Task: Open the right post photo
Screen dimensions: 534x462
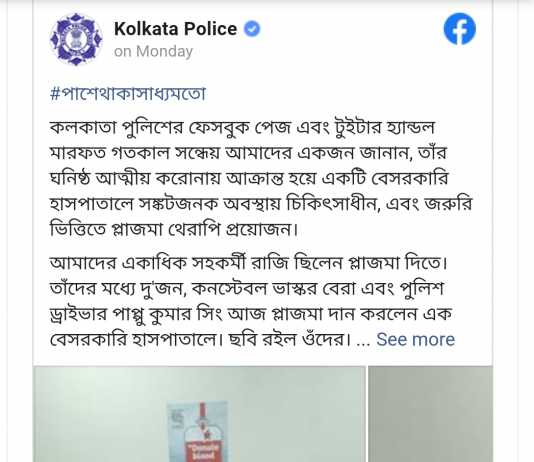Action: pos(430,414)
